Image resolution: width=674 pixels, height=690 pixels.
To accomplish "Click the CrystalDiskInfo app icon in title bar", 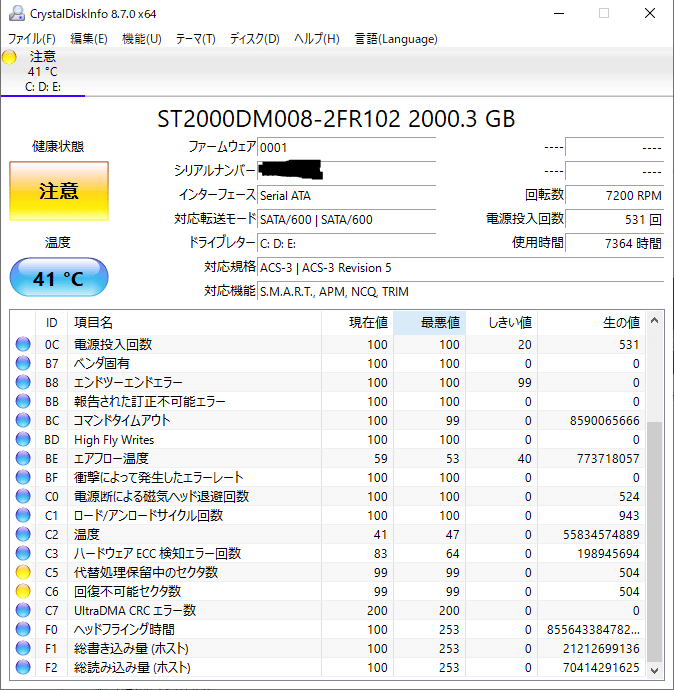I will click(x=16, y=13).
